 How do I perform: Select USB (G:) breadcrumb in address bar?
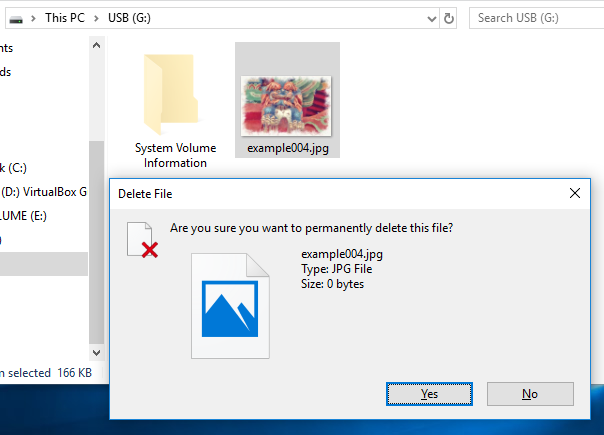click(129, 18)
